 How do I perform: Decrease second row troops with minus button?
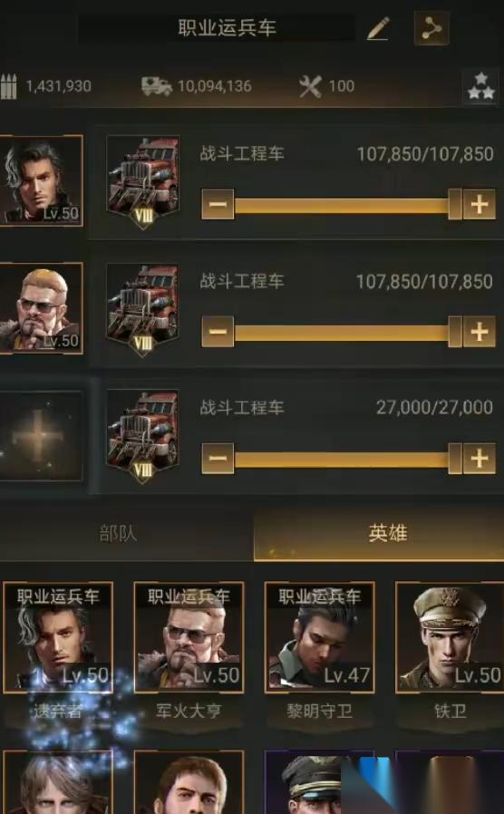coord(218,331)
